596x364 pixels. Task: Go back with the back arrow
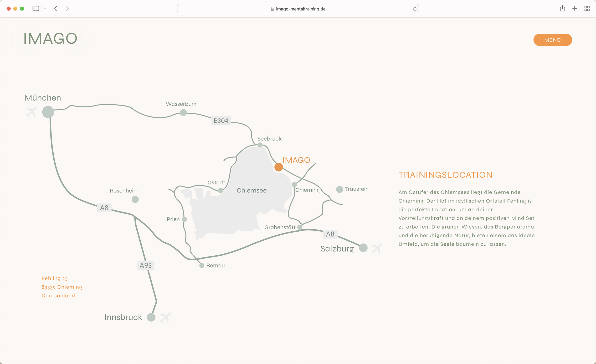pyautogui.click(x=56, y=9)
